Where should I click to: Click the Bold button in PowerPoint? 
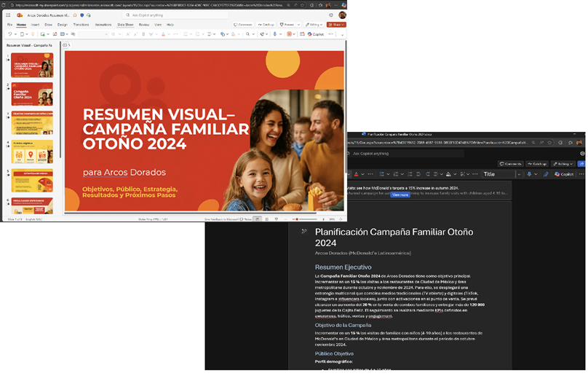(x=143, y=34)
